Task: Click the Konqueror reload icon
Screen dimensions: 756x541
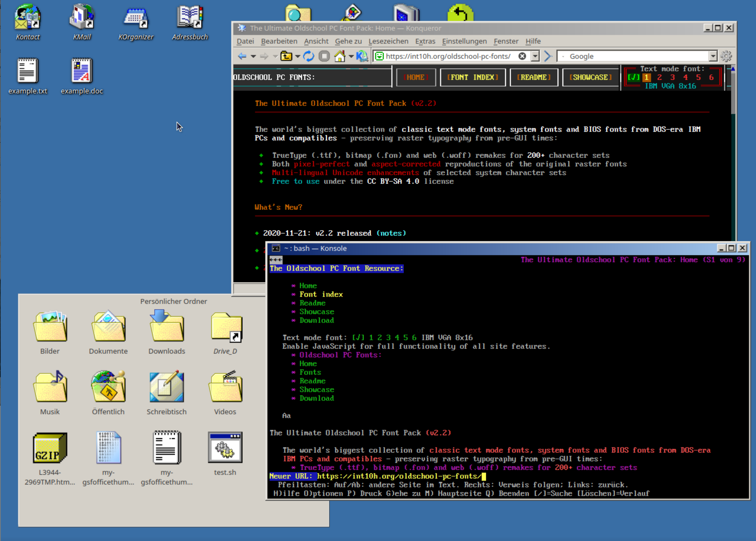Action: 309,56
